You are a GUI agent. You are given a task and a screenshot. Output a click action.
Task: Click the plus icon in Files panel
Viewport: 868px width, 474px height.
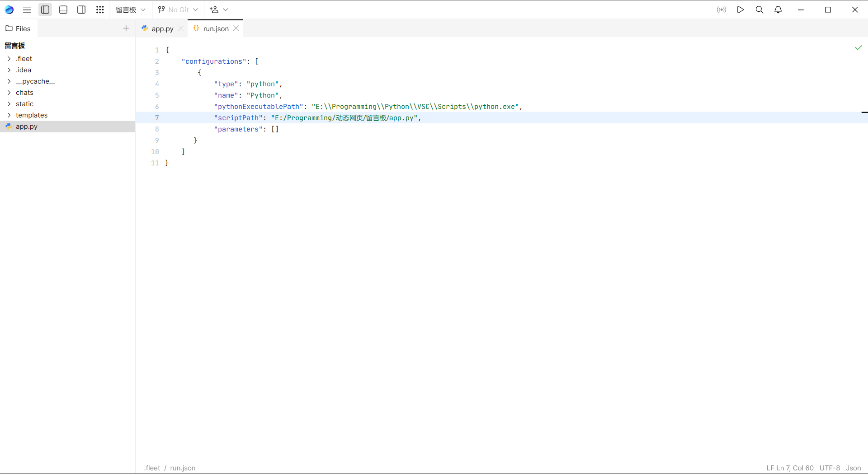point(126,28)
